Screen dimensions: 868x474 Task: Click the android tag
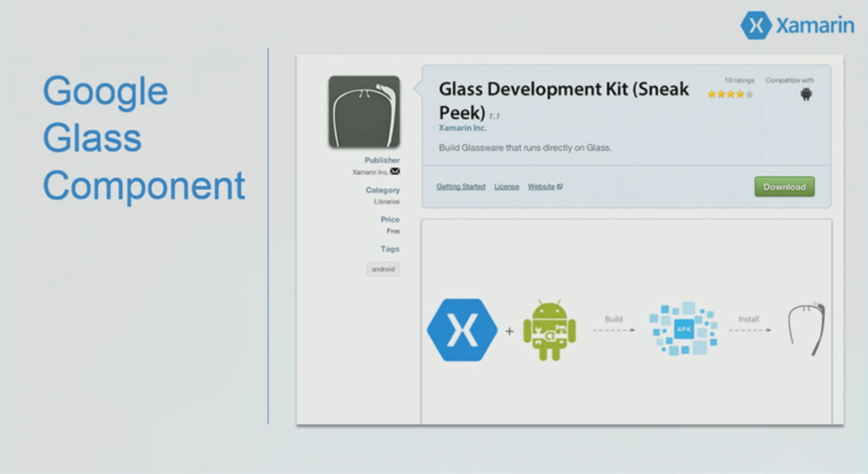coord(383,269)
